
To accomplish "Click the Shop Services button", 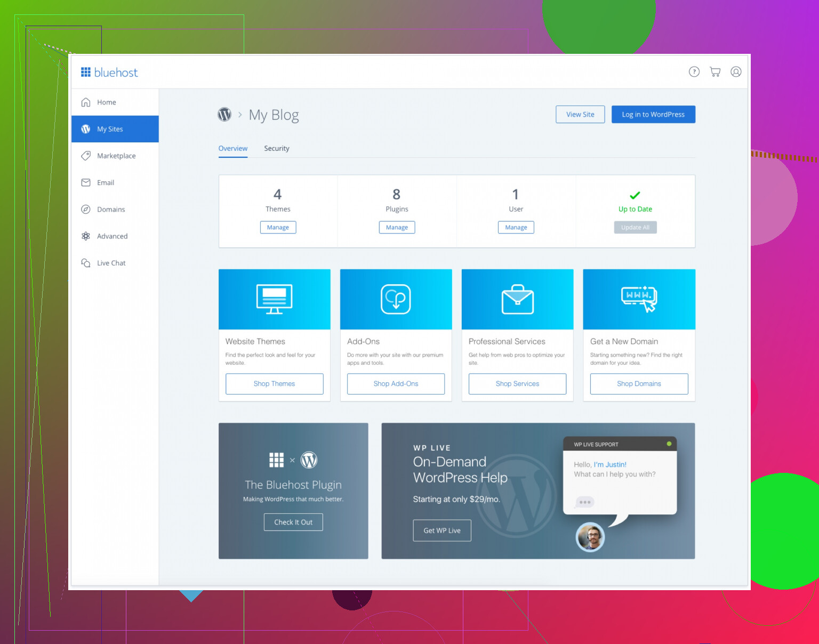I will [518, 384].
